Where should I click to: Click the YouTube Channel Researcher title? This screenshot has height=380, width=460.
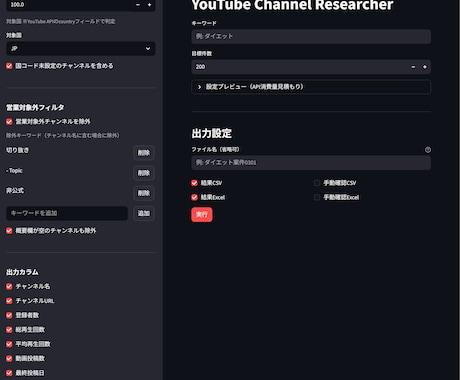click(x=292, y=5)
